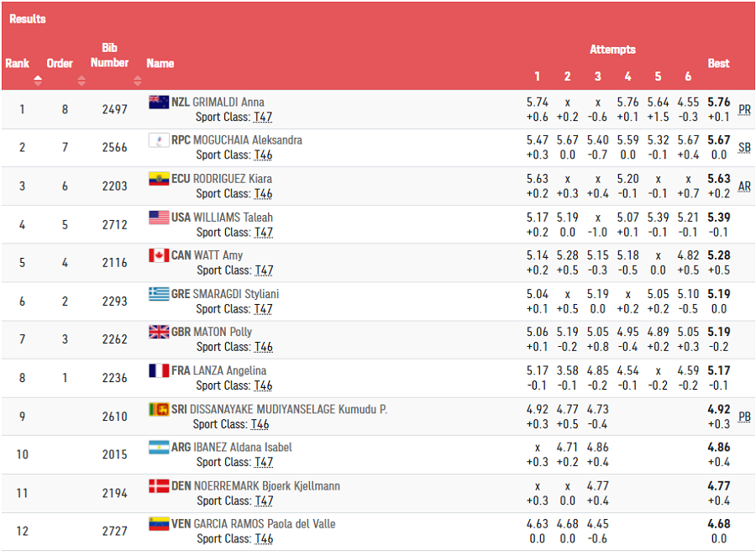Image resolution: width=756 pixels, height=556 pixels.
Task: Click Canada flag beside Watt Amy
Action: point(159,255)
